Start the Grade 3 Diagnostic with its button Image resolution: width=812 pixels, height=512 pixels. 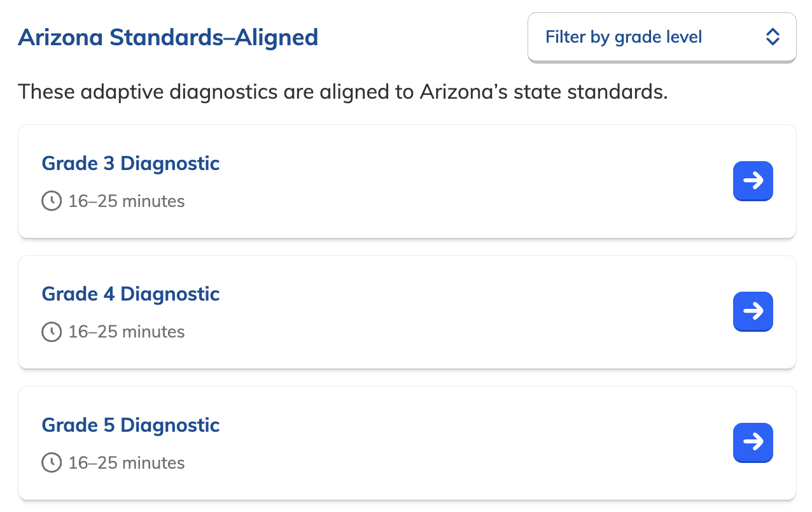[x=753, y=181]
